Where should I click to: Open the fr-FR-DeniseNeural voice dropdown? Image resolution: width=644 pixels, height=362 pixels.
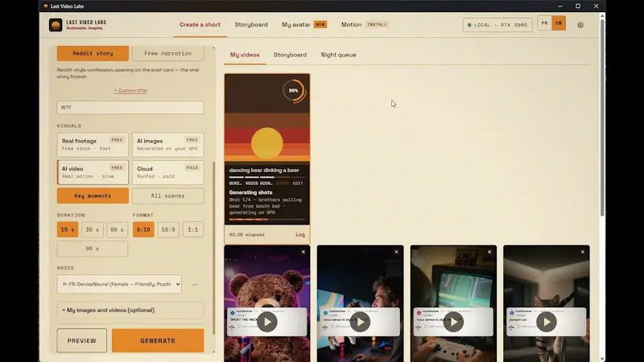[119, 284]
